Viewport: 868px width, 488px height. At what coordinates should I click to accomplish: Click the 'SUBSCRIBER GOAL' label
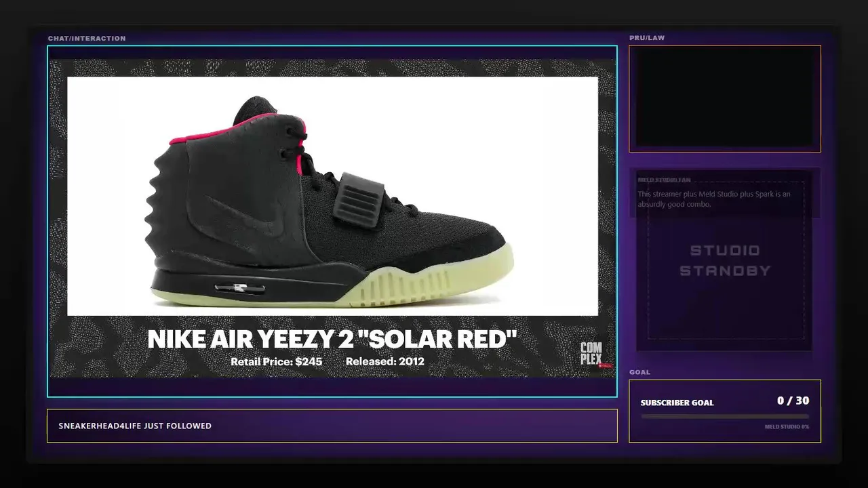coord(677,403)
